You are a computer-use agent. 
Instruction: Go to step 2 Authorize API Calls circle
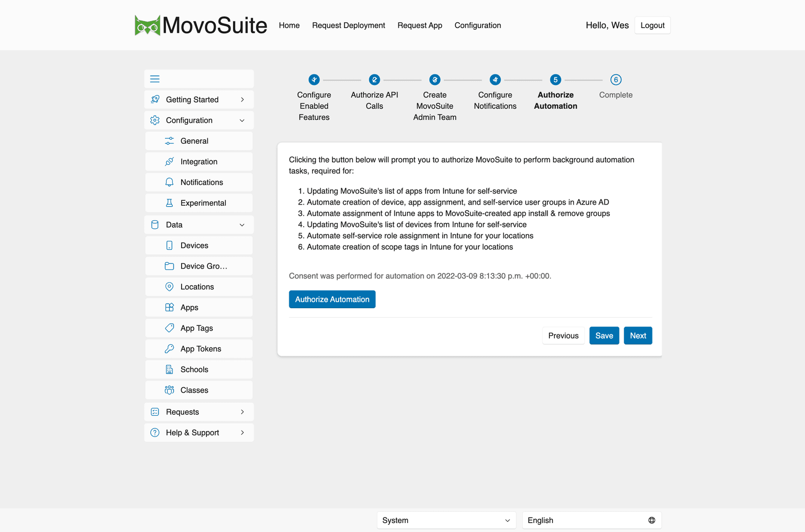[374, 79]
